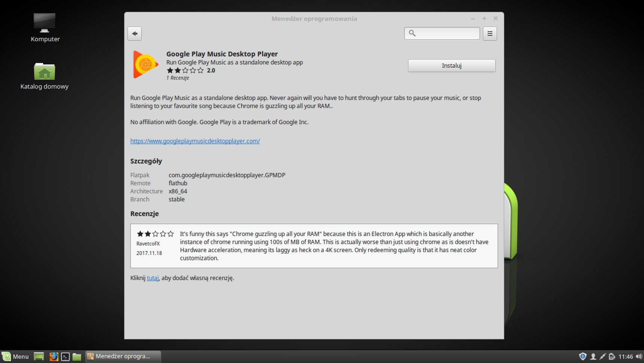Open the volume sound tray icon
This screenshot has width=644, height=363.
(x=638, y=356)
